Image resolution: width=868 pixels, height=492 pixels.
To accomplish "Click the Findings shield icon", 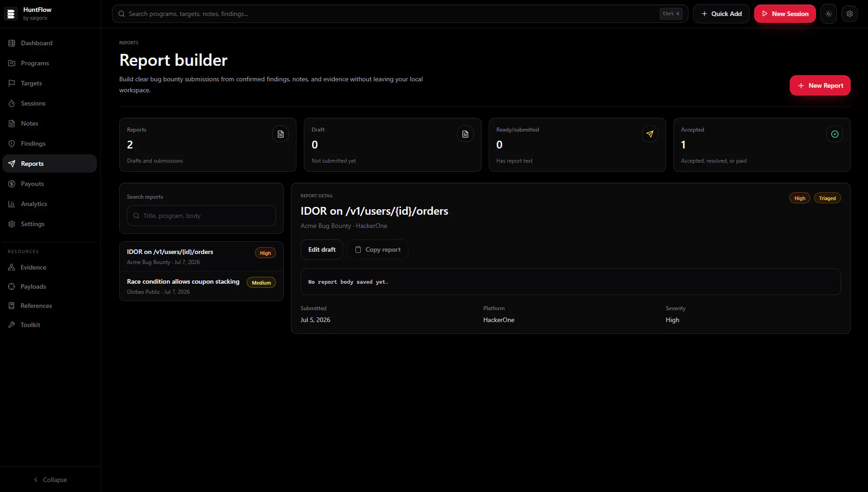I will [12, 143].
